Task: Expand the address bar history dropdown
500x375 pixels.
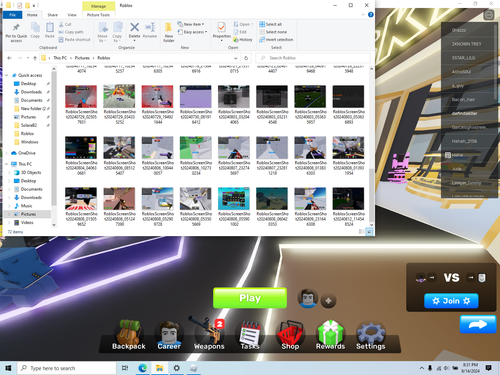Action: point(236,58)
